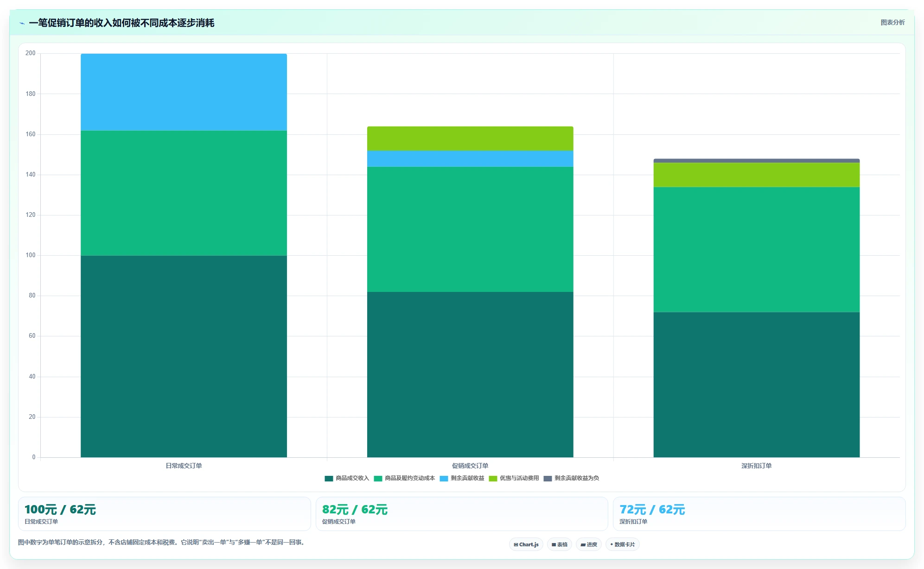Open the 100元 / 62元 data card
Screen dimensions: 924x569
click(164, 514)
